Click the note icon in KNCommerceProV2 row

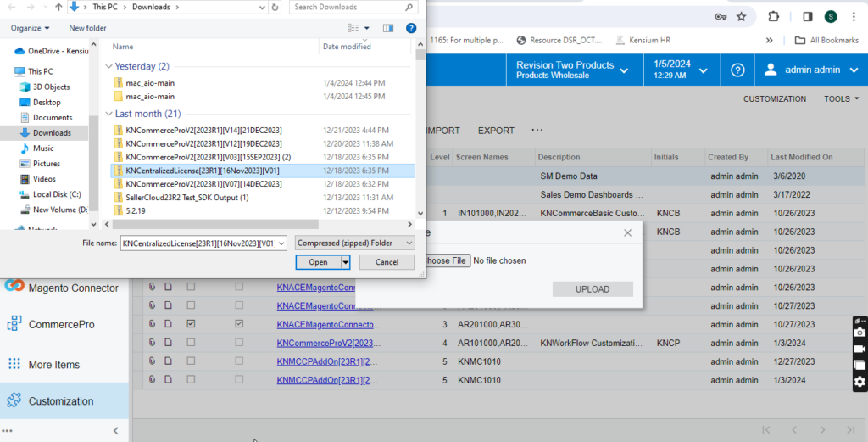[x=169, y=343]
